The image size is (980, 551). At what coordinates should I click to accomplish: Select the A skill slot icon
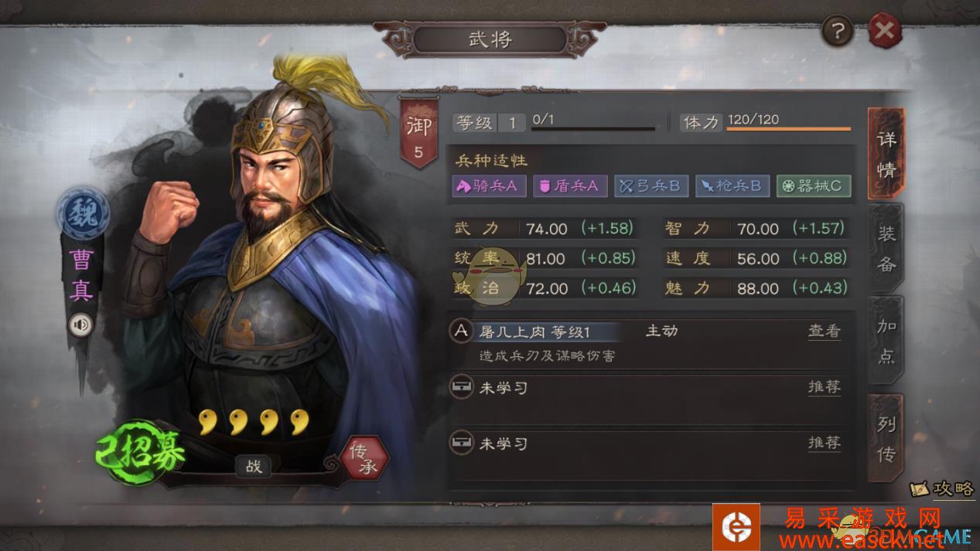(x=462, y=332)
